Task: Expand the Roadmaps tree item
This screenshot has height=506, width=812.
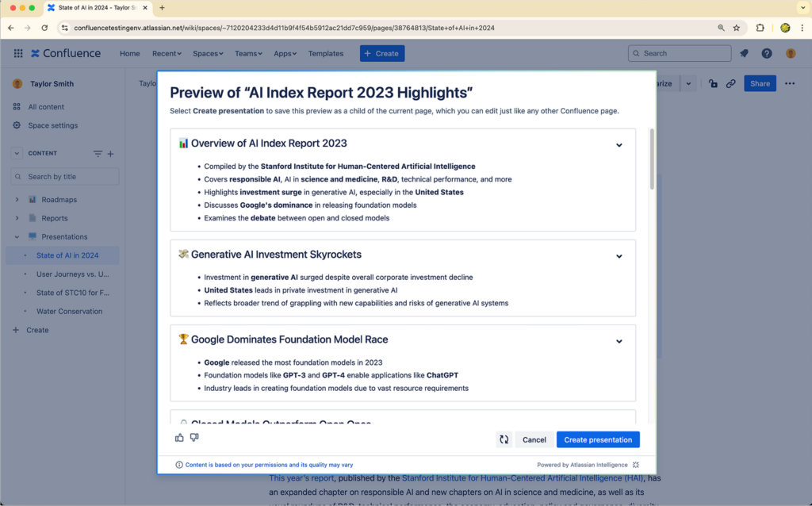Action: point(17,200)
